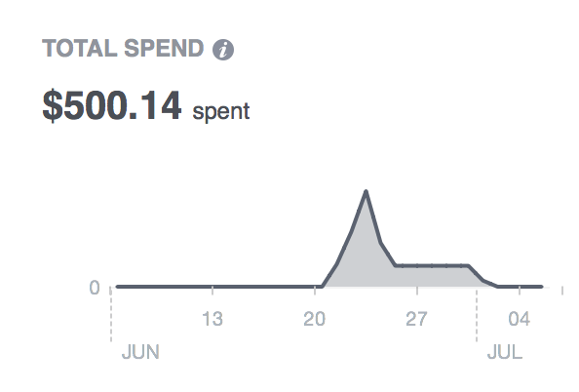The height and width of the screenshot is (392, 579).
Task: Click the 20 date tick label
Action: click(x=314, y=319)
